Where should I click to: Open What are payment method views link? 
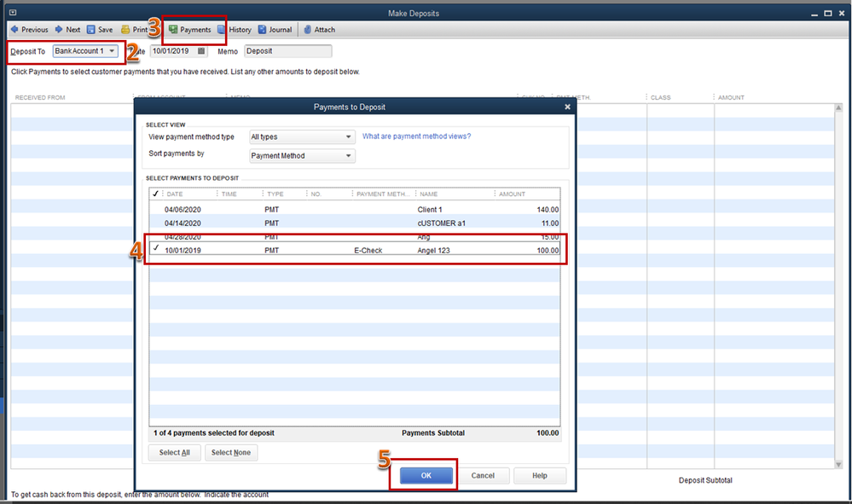coord(416,136)
